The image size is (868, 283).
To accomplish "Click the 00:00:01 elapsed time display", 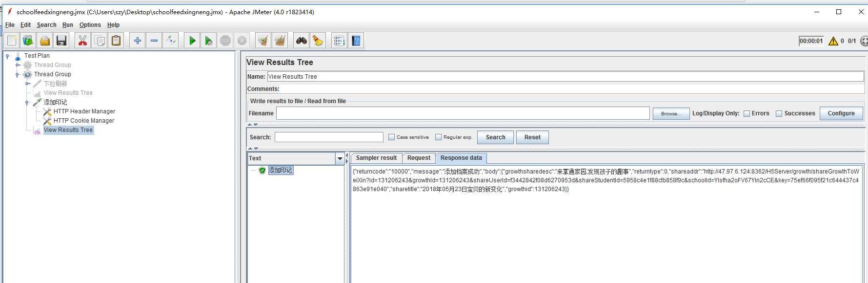I will click(x=811, y=41).
